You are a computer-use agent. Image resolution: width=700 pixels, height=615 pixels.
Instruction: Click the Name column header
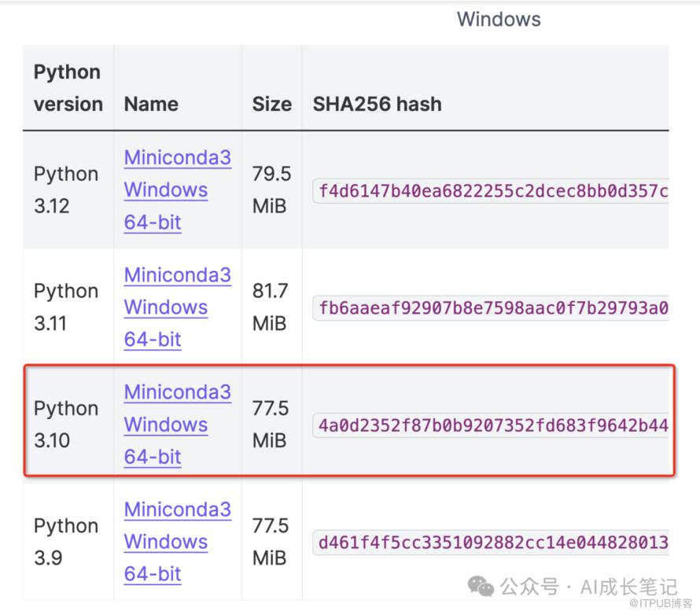click(x=151, y=104)
